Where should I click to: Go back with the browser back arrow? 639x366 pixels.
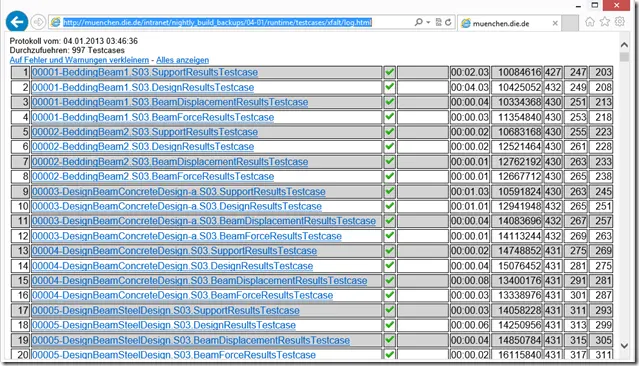(17, 22)
